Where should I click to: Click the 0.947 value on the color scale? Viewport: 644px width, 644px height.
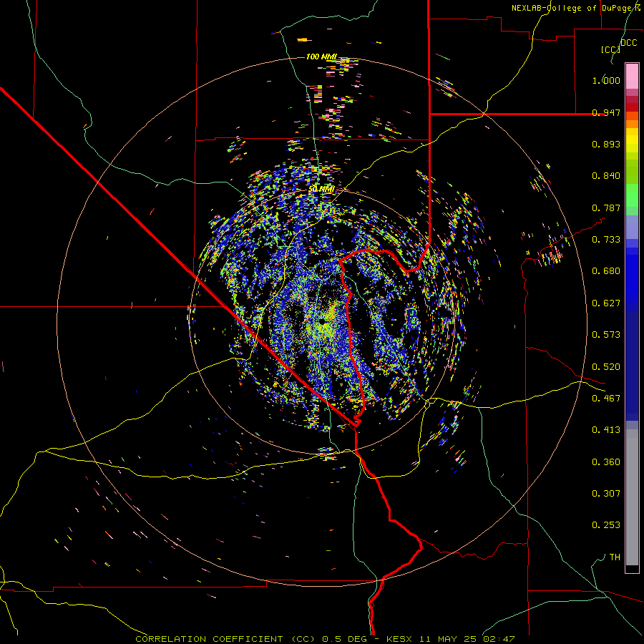pyautogui.click(x=606, y=112)
